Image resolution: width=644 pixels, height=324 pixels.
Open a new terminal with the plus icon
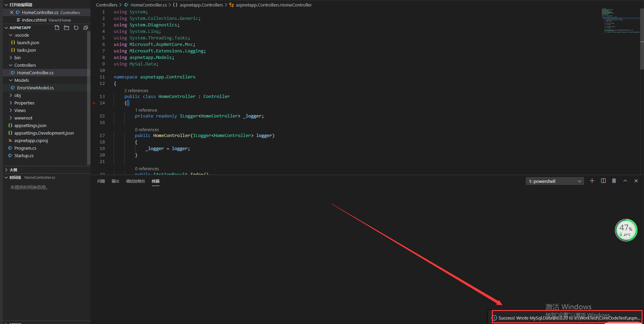point(592,180)
